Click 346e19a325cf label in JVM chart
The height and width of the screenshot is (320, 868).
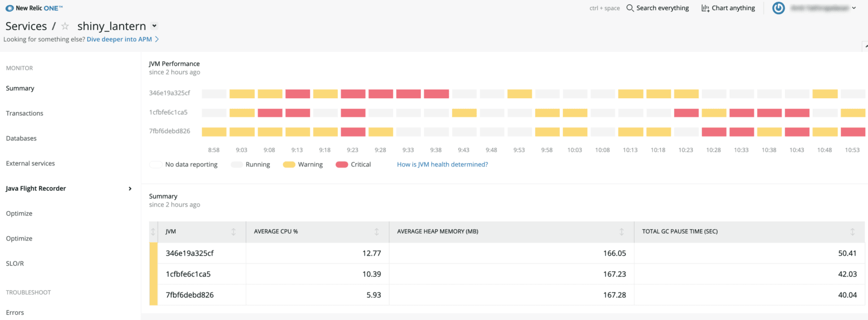[170, 93]
